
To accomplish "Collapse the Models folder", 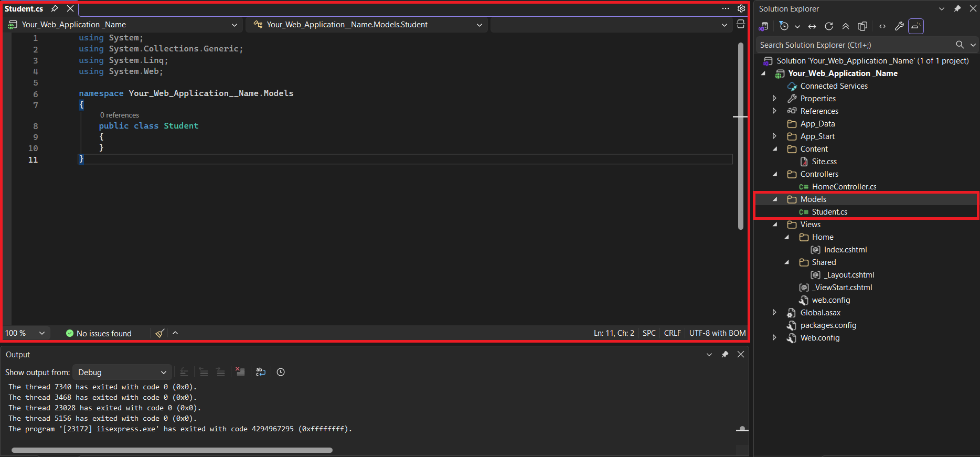I will point(775,199).
